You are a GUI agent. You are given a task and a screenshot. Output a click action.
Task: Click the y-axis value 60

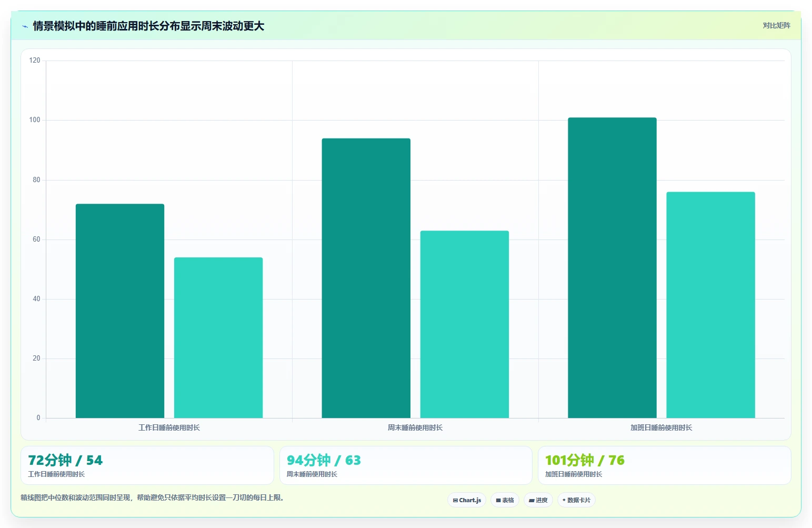36,240
